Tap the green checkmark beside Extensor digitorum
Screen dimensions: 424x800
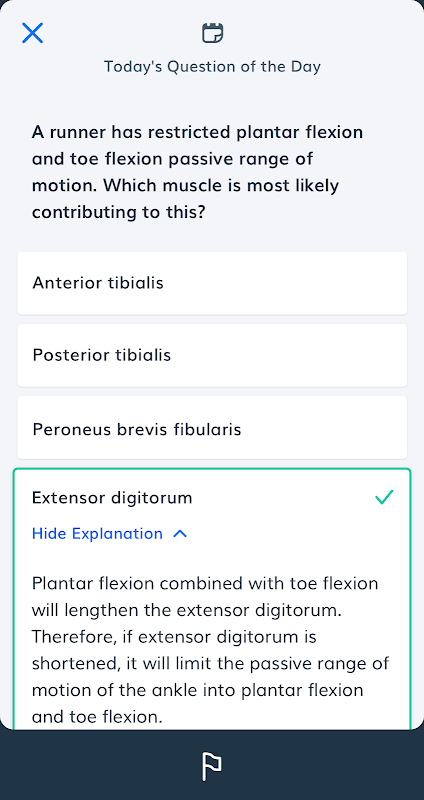click(x=384, y=496)
